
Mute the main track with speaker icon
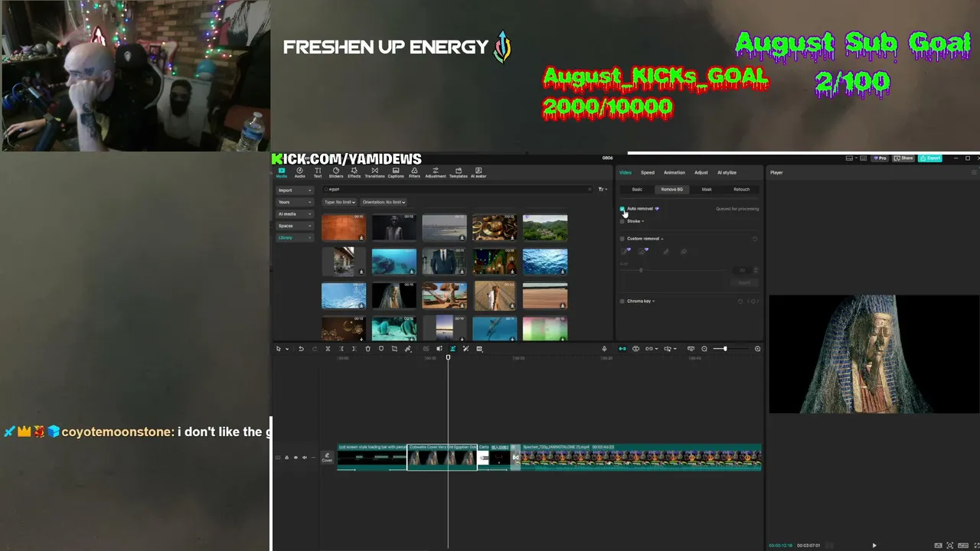[305, 458]
